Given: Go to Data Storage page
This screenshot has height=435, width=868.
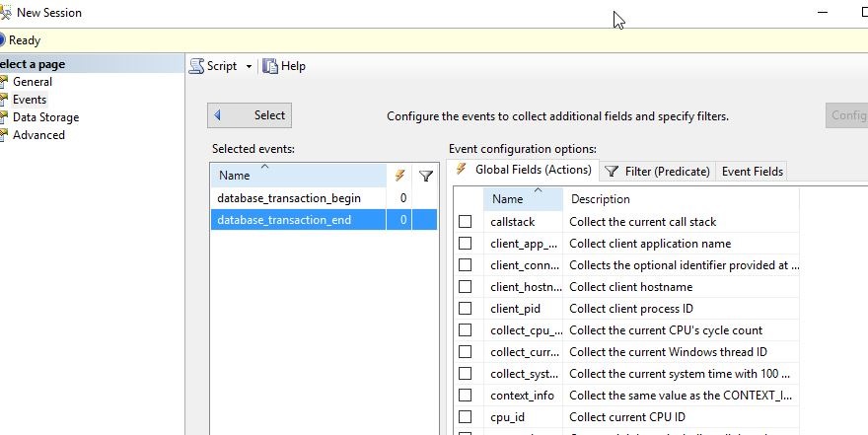Looking at the screenshot, I should coord(45,117).
